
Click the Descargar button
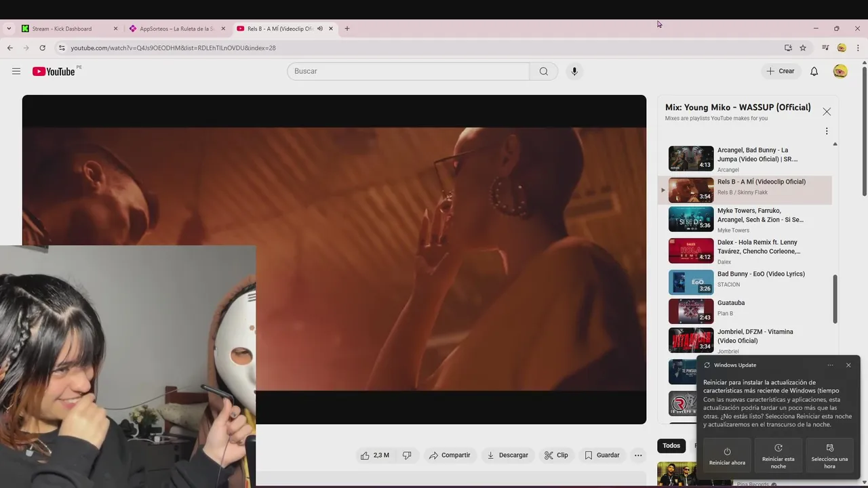(507, 455)
